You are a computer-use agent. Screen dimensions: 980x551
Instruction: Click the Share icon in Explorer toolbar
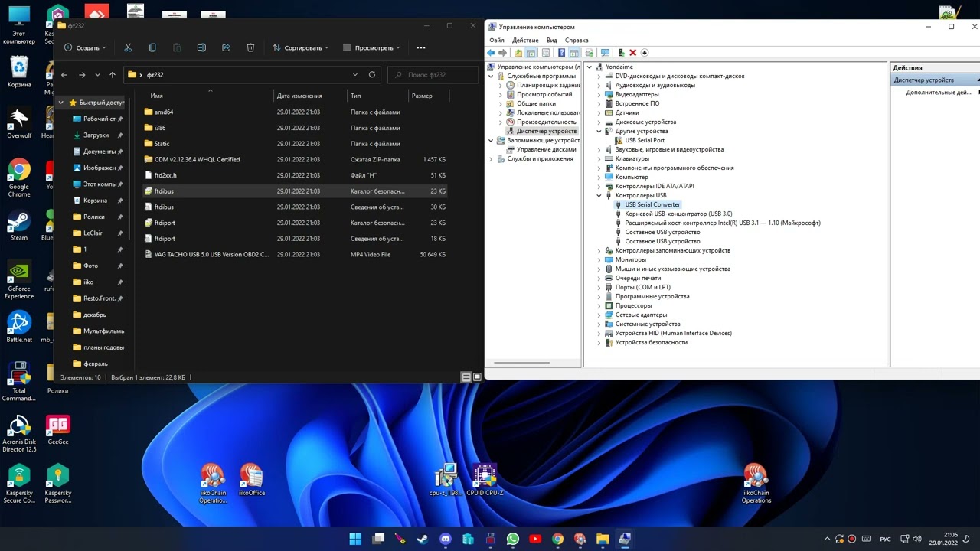226,47
